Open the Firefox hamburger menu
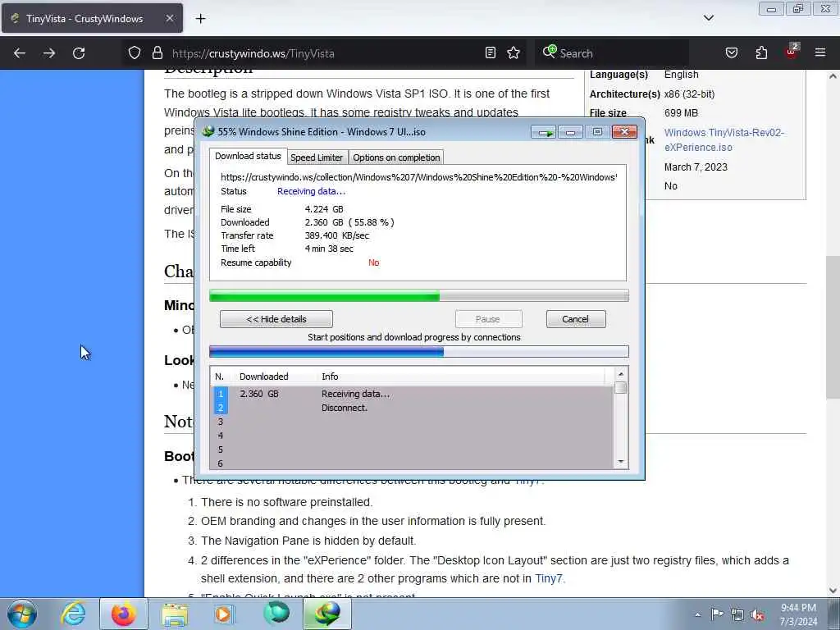The image size is (840, 630). click(x=820, y=52)
